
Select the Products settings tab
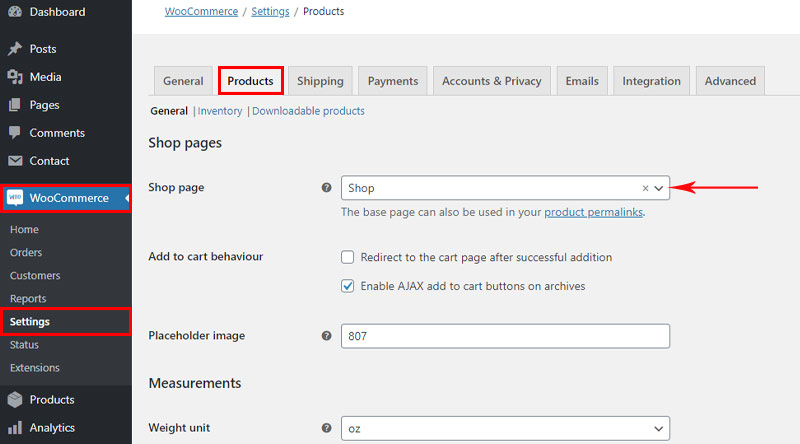tap(251, 81)
